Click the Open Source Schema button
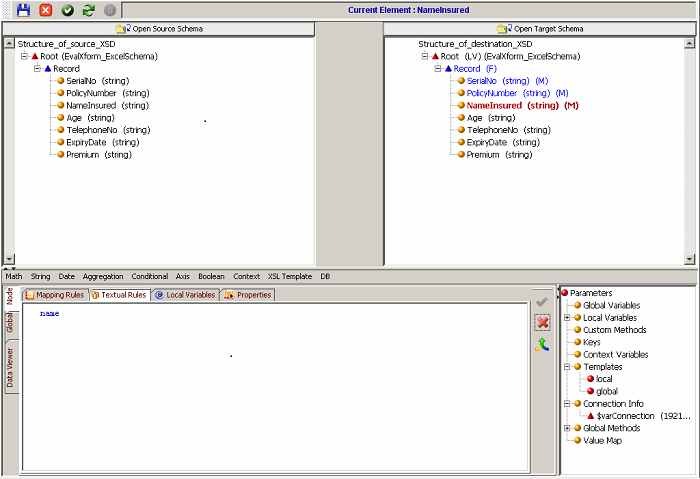This screenshot has width=700, height=479. [158, 29]
